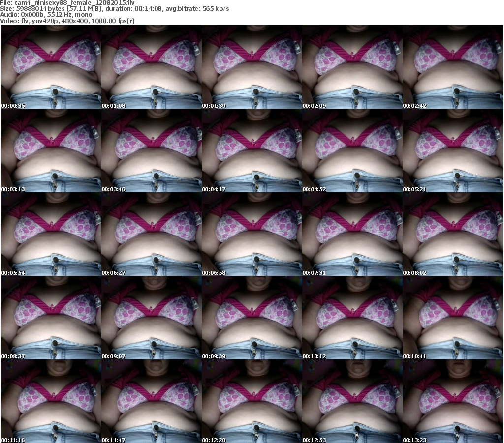Pick the frame at 00:10:41

(x=453, y=318)
